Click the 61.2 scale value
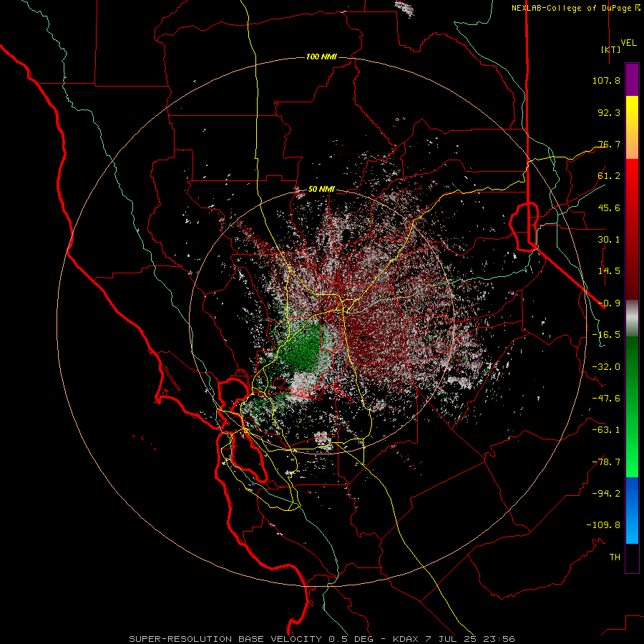644x644 pixels. click(x=609, y=176)
